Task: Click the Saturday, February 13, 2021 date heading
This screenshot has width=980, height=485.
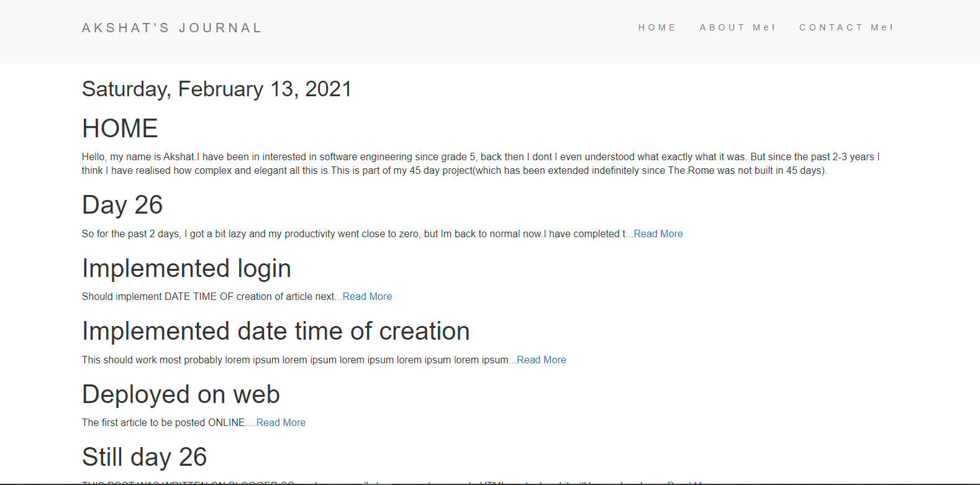Action: 217,89
